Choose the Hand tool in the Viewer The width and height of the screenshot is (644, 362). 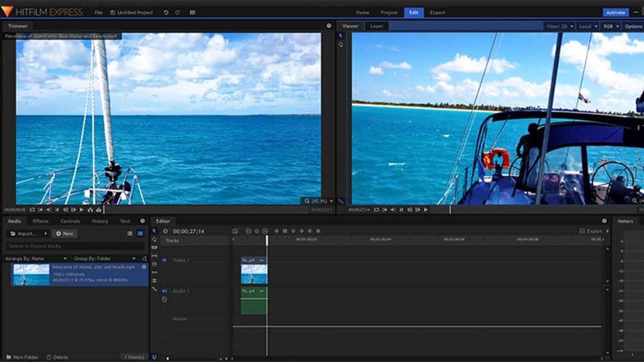click(341, 44)
